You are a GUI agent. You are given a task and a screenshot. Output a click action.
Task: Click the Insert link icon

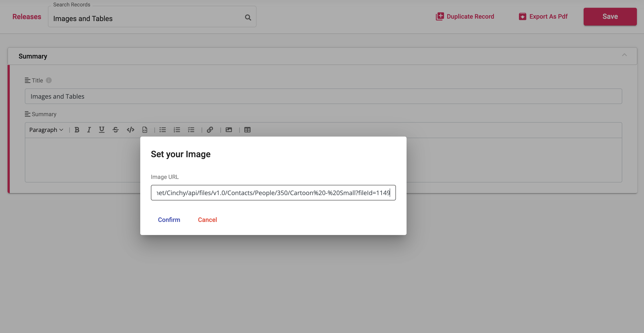(x=210, y=129)
